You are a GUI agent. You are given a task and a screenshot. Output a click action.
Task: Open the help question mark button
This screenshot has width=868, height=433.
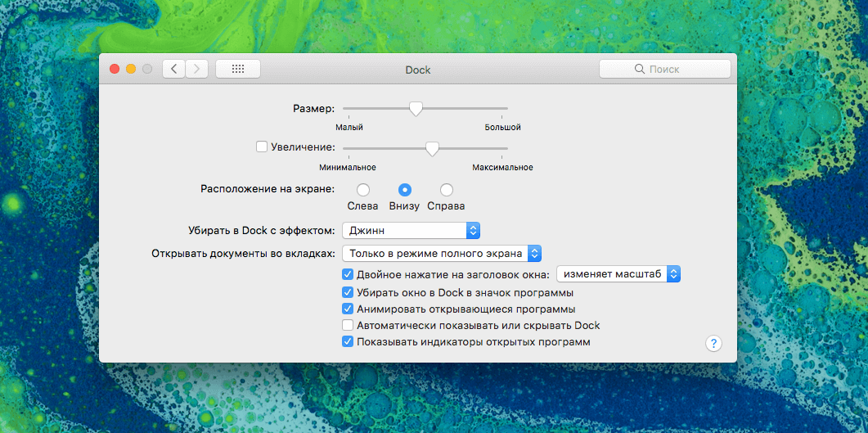point(713,343)
